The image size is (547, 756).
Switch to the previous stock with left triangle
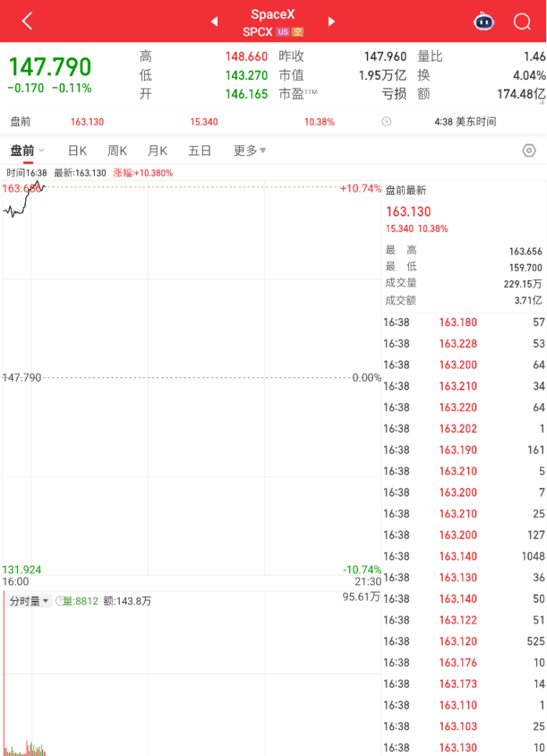point(215,21)
